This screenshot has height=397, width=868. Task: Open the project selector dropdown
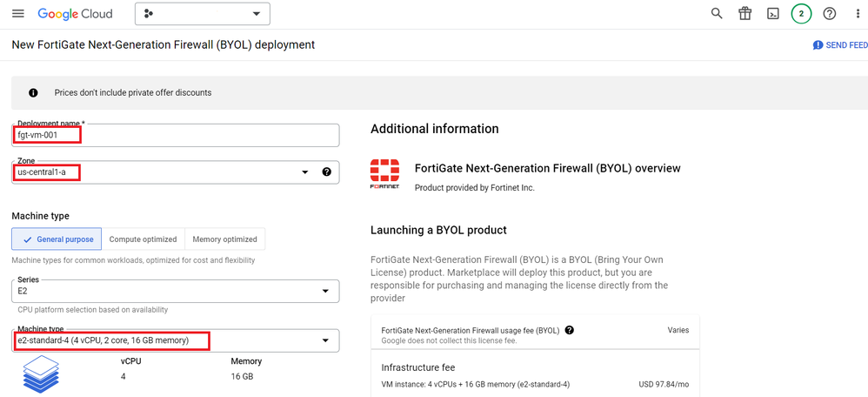(203, 14)
